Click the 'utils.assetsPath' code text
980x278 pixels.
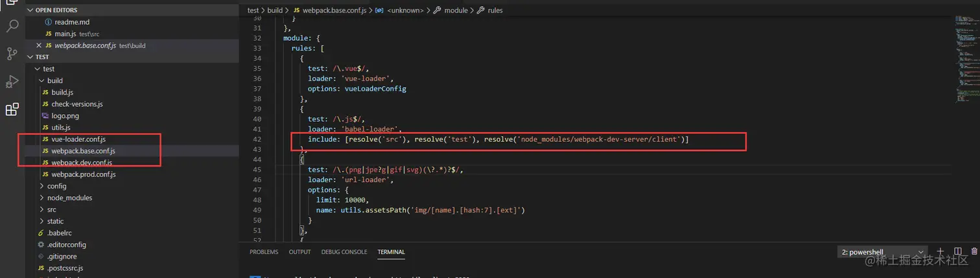click(x=375, y=210)
